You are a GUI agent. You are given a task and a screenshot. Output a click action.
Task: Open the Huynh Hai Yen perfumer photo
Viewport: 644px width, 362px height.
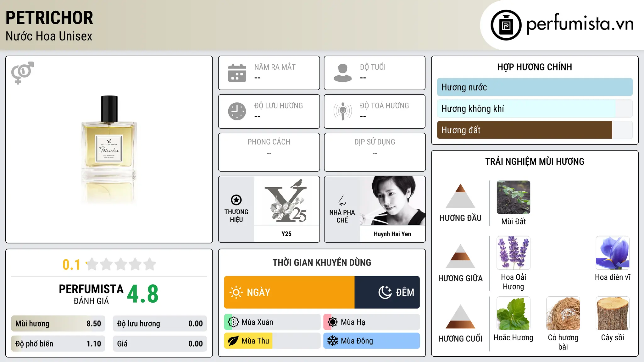click(x=392, y=200)
